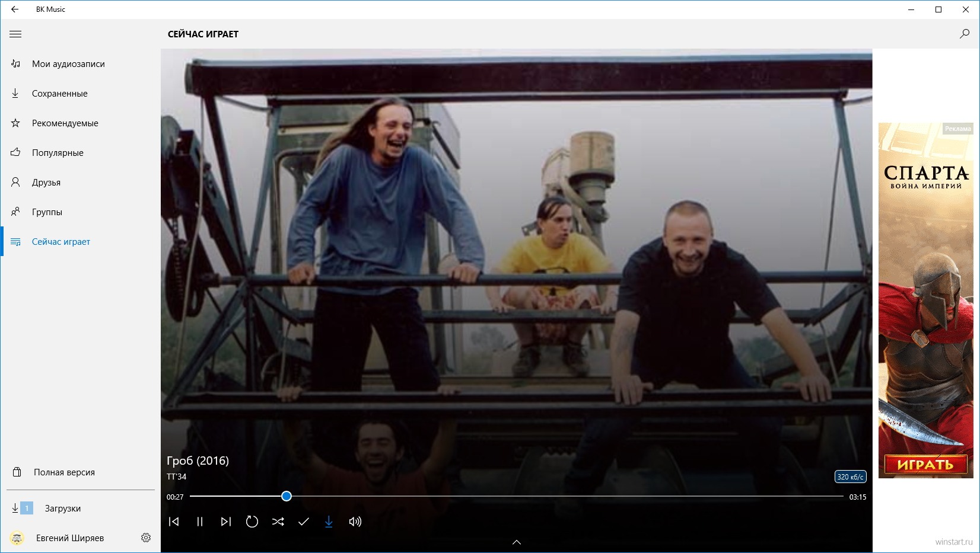The width and height of the screenshot is (980, 553).
Task: Toggle repeat mode
Action: coord(252,522)
